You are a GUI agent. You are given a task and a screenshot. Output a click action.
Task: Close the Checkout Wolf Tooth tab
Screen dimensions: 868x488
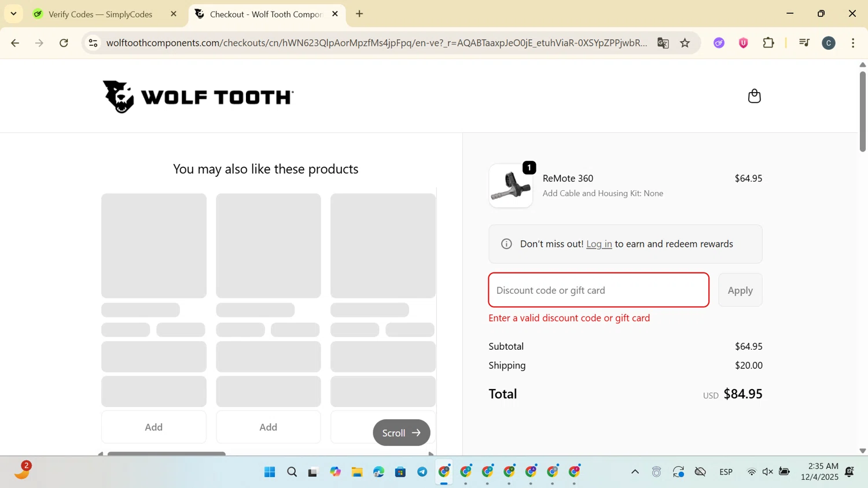pos(335,14)
